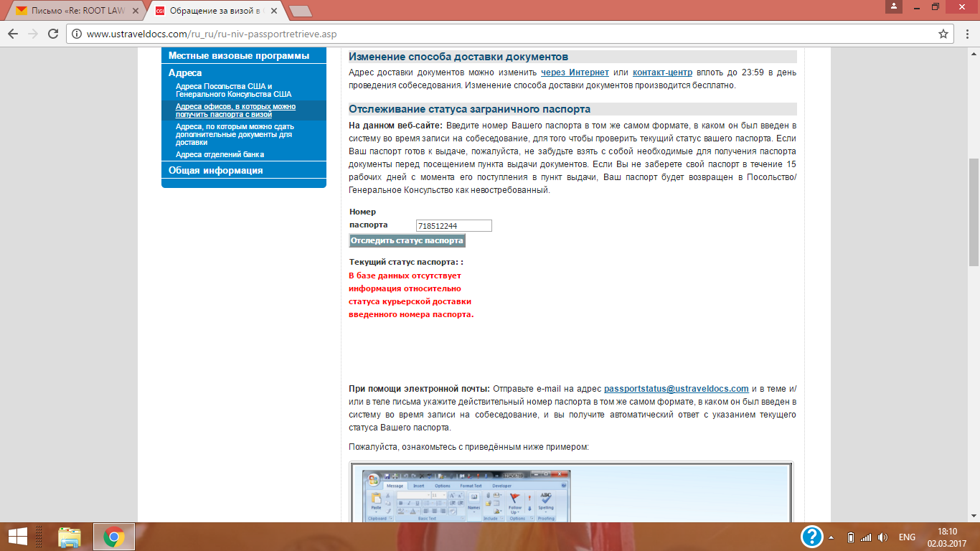Open File Explorer from the taskbar

(x=70, y=537)
